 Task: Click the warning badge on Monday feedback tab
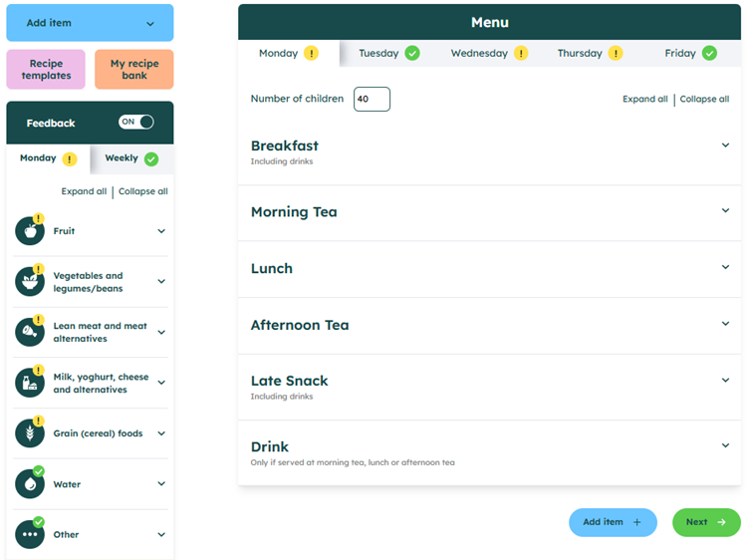(70, 159)
